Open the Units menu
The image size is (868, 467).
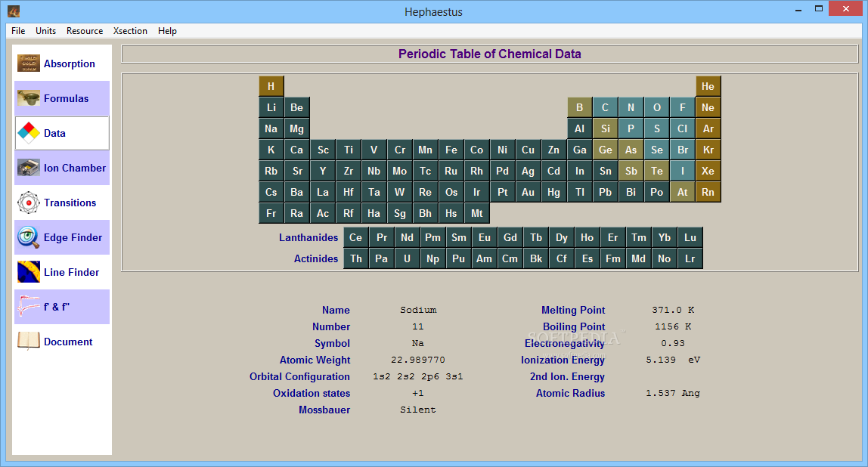click(x=45, y=31)
